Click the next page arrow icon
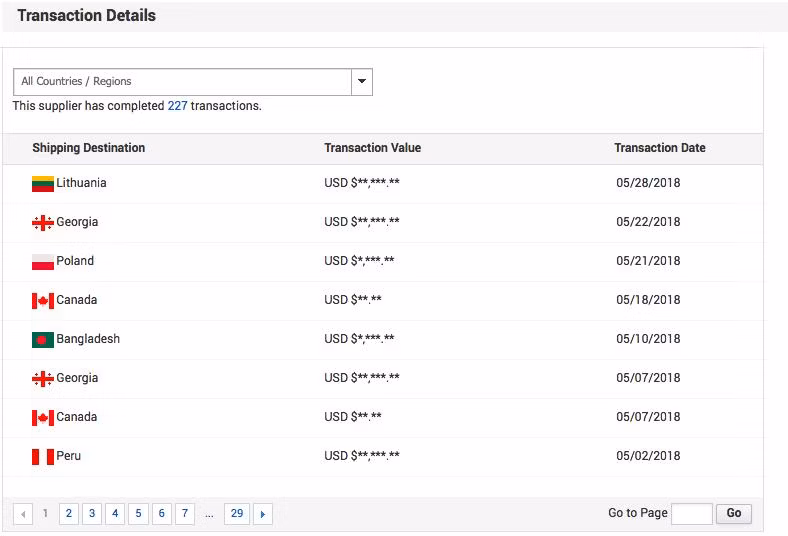The width and height of the screenshot is (788, 536). (x=262, y=514)
